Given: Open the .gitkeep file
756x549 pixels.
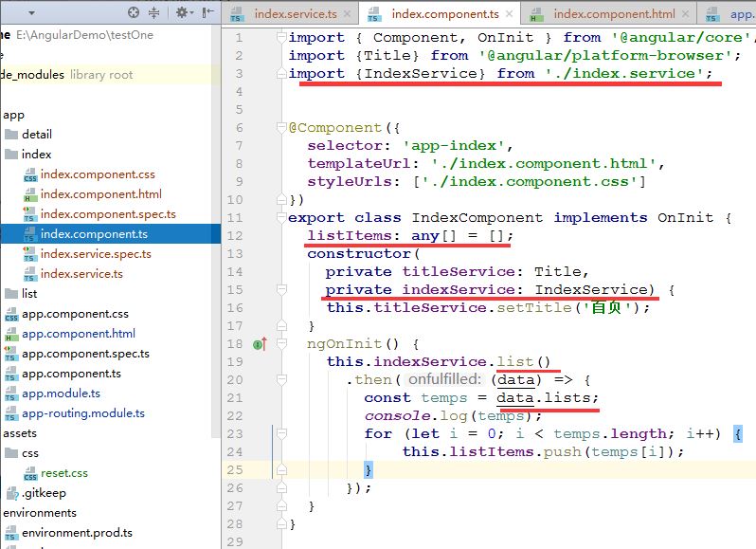Looking at the screenshot, I should point(44,493).
